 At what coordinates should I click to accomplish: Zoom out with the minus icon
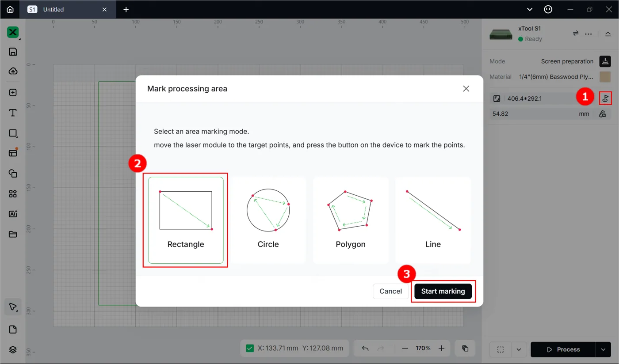(405, 349)
